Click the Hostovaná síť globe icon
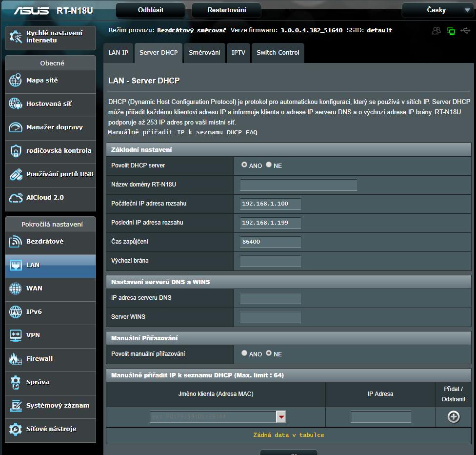The width and height of the screenshot is (476, 455). [x=16, y=104]
